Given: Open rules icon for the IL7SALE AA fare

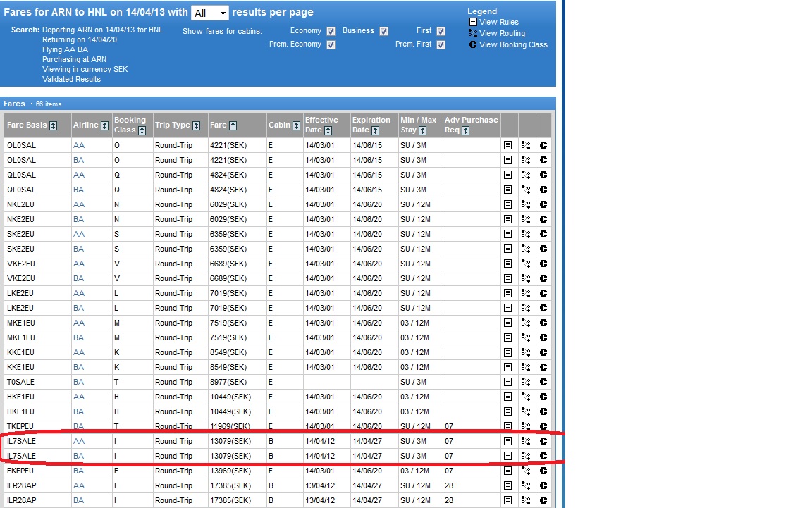Looking at the screenshot, I should pos(508,441).
